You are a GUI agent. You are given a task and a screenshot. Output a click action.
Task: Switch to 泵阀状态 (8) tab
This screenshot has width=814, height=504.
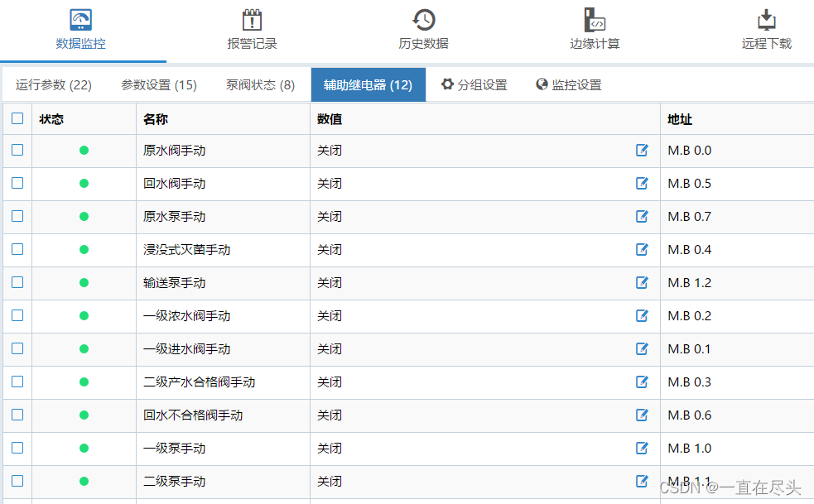[x=260, y=84]
